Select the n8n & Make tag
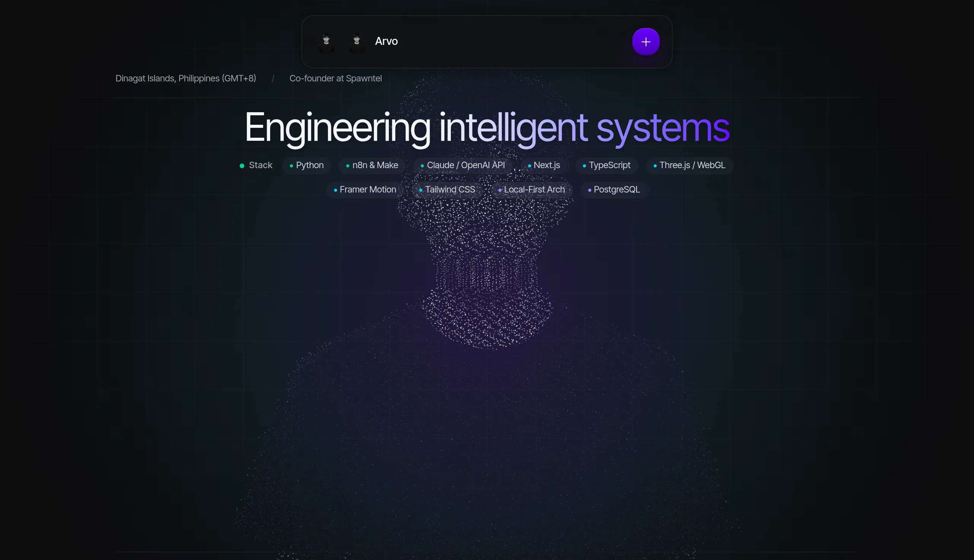The width and height of the screenshot is (974, 560). point(372,165)
